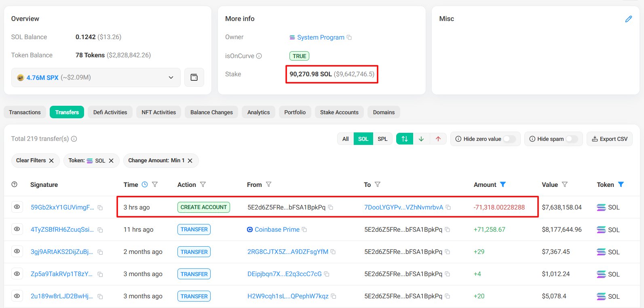
Task: Copy signature 4TyZSBfRH6ZcuqSsi
Action: point(100,230)
